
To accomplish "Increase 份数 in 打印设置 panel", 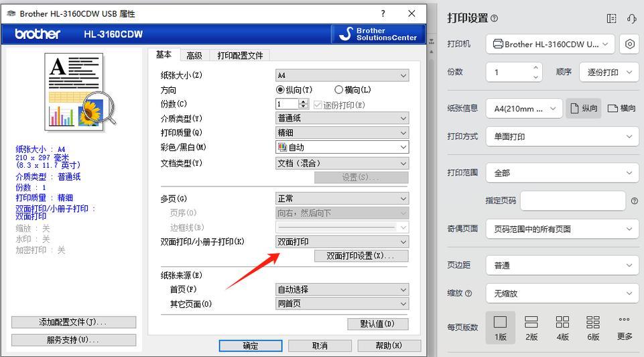I will (x=535, y=68).
